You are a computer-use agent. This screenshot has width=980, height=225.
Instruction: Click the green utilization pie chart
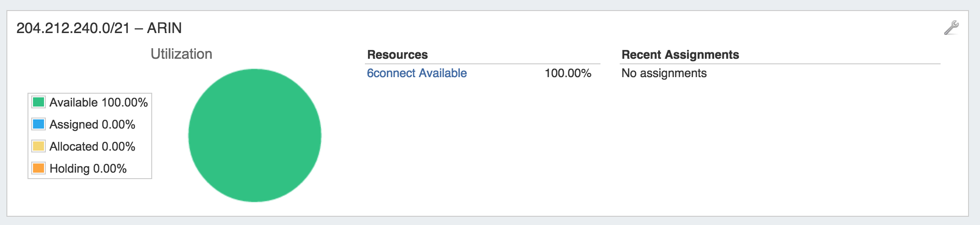pyautogui.click(x=255, y=135)
